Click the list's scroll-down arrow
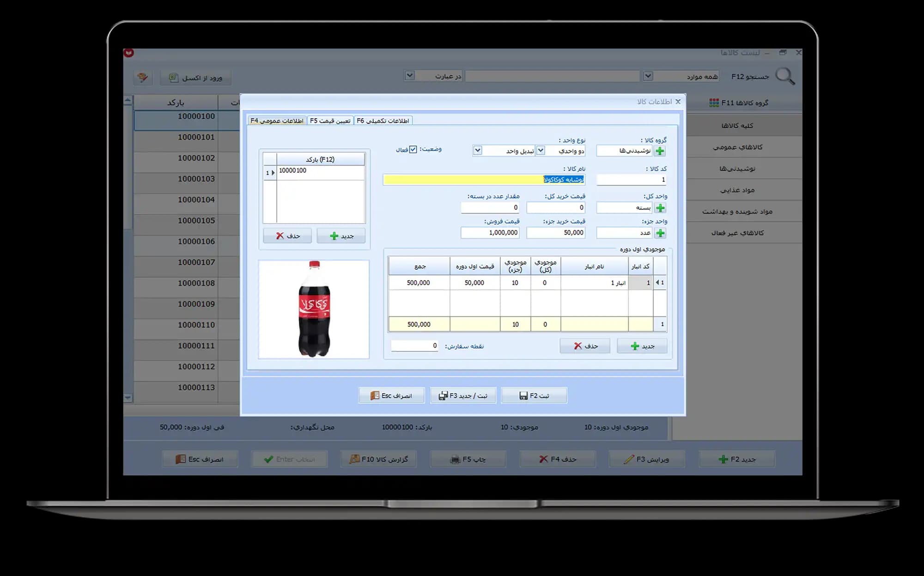The height and width of the screenshot is (576, 924). [128, 398]
